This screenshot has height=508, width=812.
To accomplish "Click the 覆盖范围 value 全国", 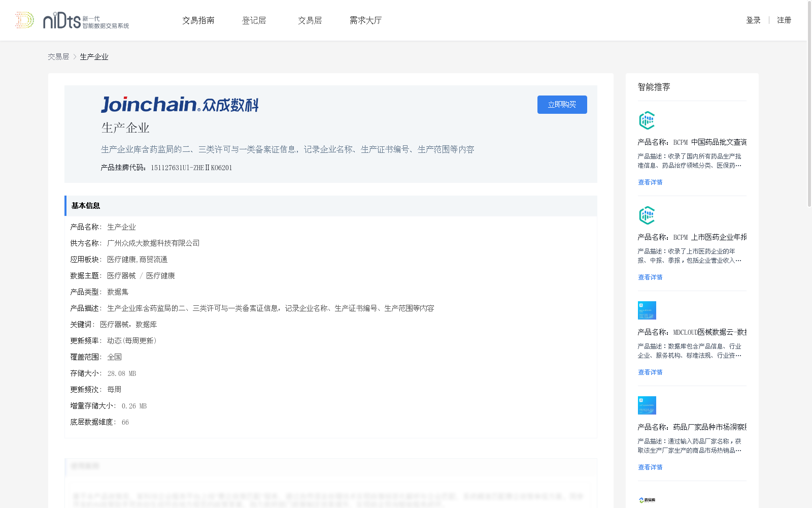I will pyautogui.click(x=114, y=357).
